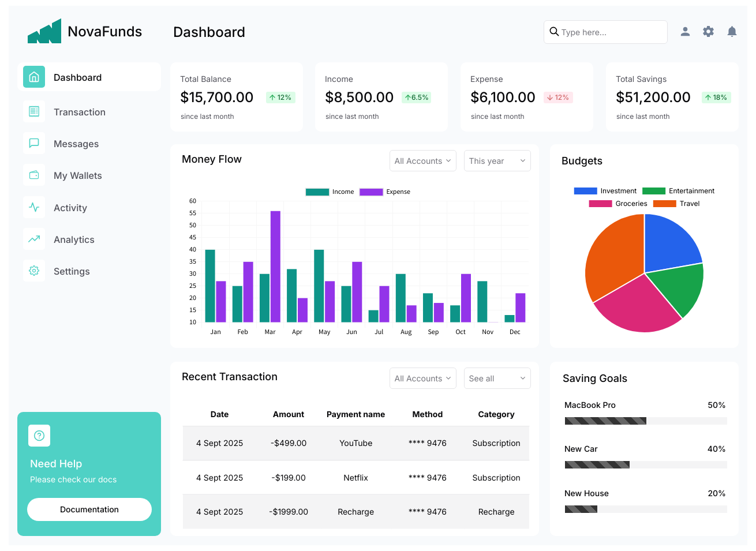Open the Messages chat icon

(x=34, y=143)
